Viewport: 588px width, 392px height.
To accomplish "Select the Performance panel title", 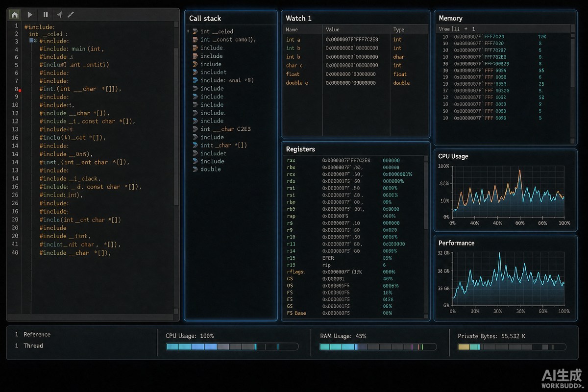I will click(x=456, y=243).
